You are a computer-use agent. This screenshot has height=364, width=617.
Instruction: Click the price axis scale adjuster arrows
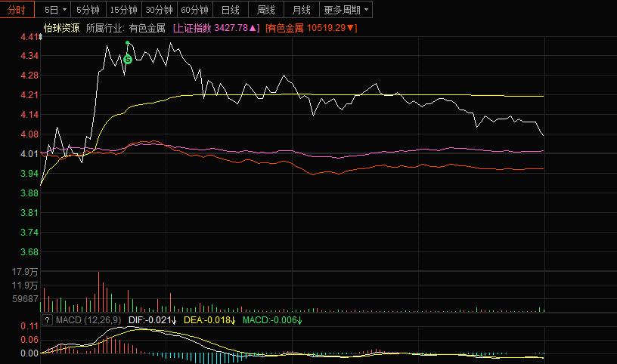[x=40, y=37]
